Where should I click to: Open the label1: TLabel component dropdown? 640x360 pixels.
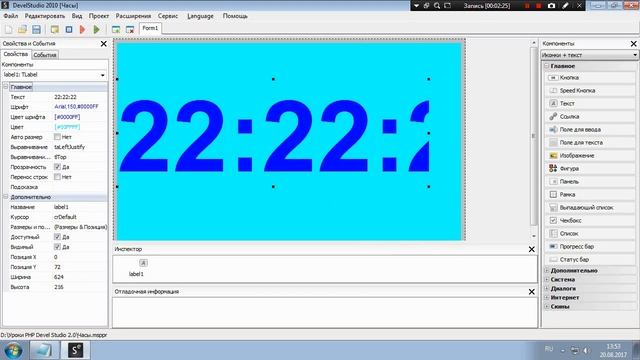tap(102, 75)
